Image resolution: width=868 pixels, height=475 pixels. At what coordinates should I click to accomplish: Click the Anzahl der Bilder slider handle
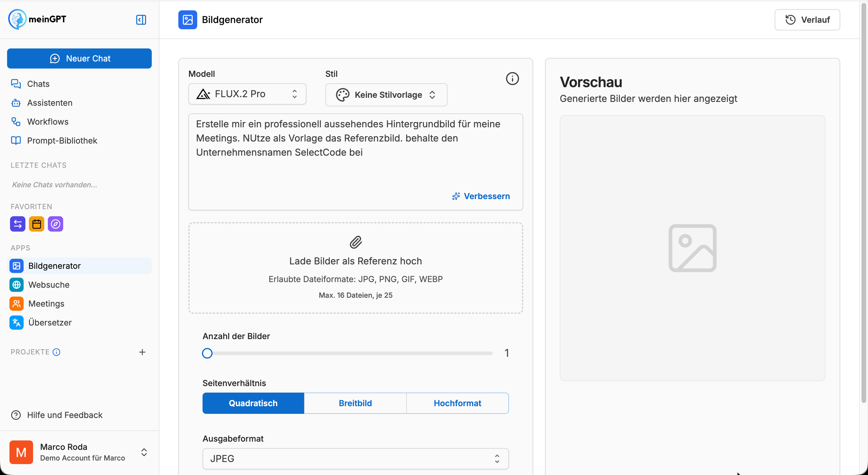click(207, 353)
